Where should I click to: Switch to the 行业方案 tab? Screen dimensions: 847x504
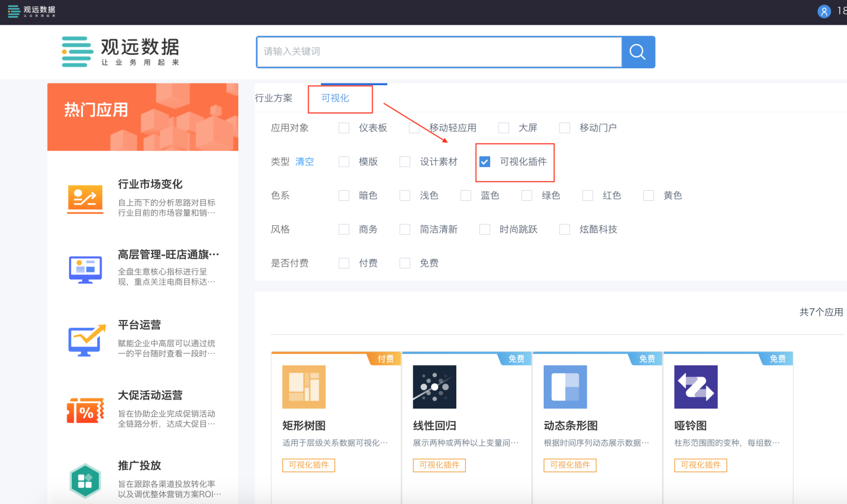[x=274, y=98]
